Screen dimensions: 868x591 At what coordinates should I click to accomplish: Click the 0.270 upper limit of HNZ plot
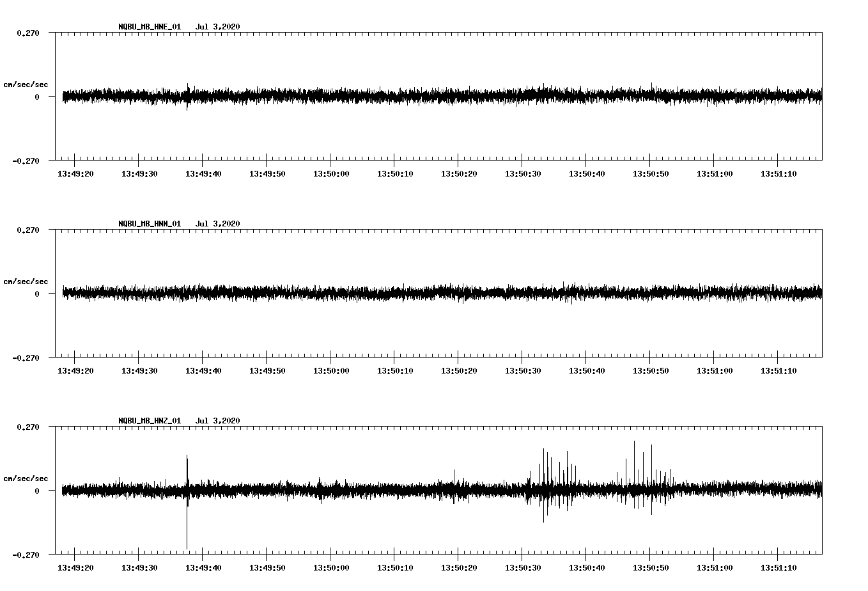[28, 427]
